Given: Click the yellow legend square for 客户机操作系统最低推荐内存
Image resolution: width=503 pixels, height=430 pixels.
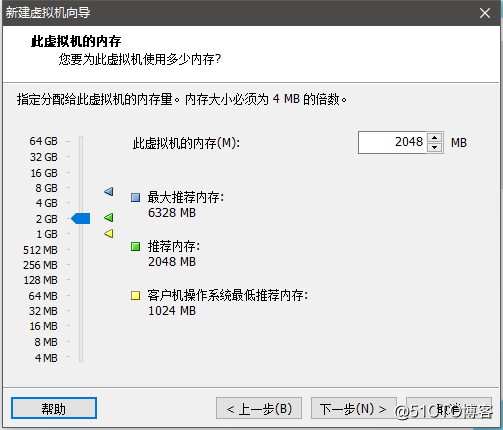Looking at the screenshot, I should coord(135,295).
